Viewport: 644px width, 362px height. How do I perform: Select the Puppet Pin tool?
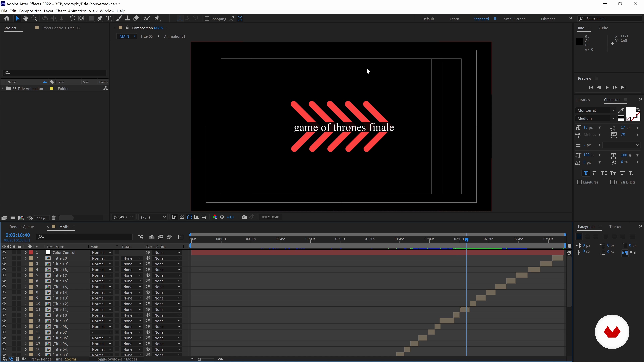pyautogui.click(x=157, y=18)
